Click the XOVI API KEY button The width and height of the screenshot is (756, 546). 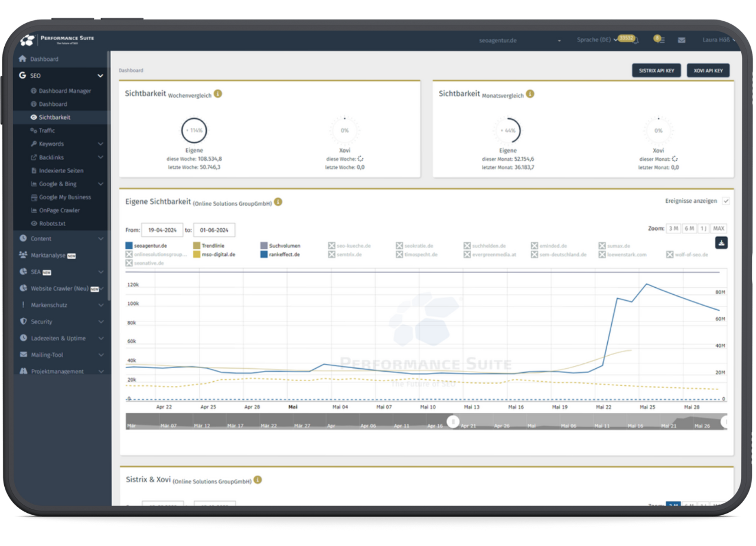(708, 70)
